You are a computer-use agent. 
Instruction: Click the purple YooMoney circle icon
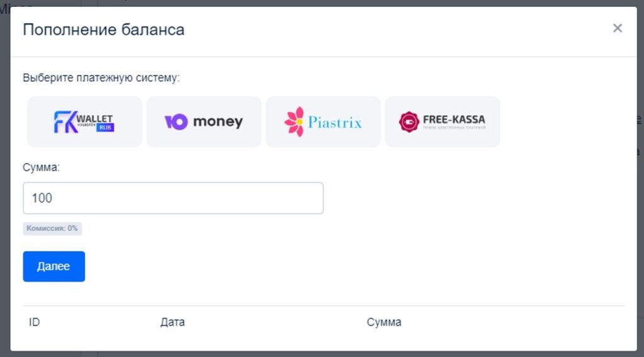click(x=176, y=122)
